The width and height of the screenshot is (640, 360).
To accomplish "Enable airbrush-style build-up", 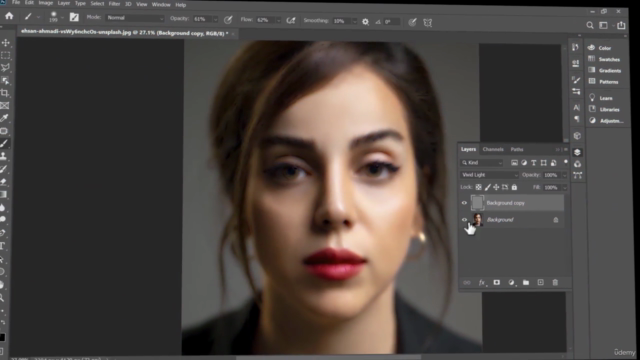I will [x=291, y=20].
